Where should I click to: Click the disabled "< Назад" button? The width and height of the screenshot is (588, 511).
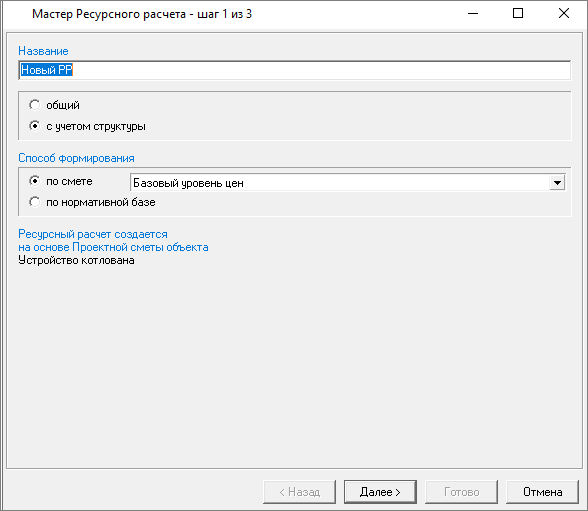[299, 492]
